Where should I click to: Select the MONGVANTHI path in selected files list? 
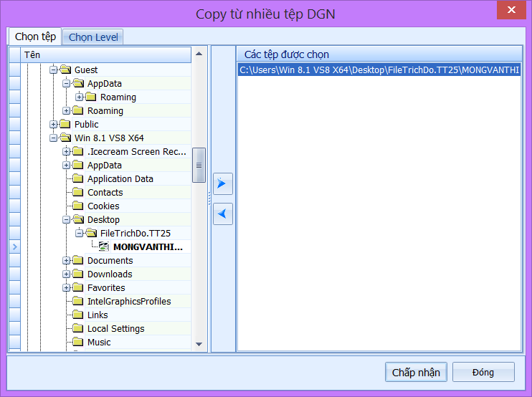[x=379, y=70]
